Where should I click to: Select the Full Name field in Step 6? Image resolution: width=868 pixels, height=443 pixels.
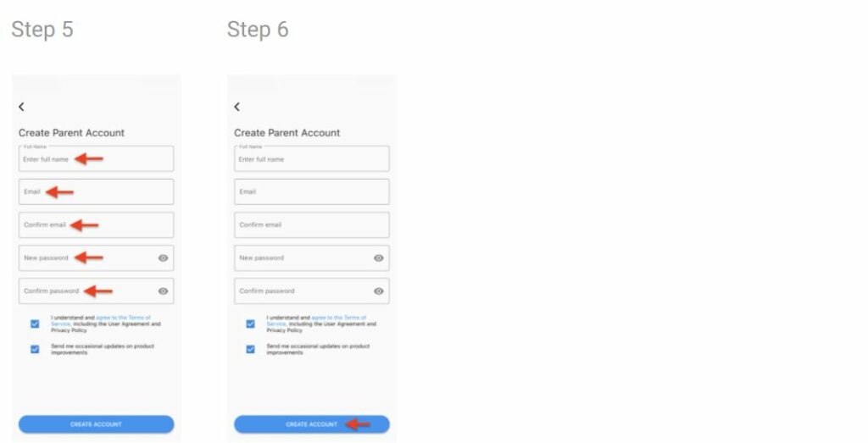click(312, 158)
